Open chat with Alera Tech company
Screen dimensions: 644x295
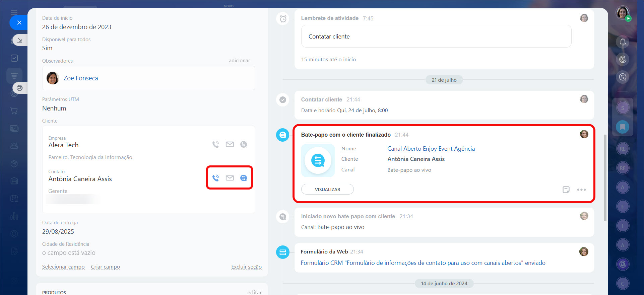(244, 144)
